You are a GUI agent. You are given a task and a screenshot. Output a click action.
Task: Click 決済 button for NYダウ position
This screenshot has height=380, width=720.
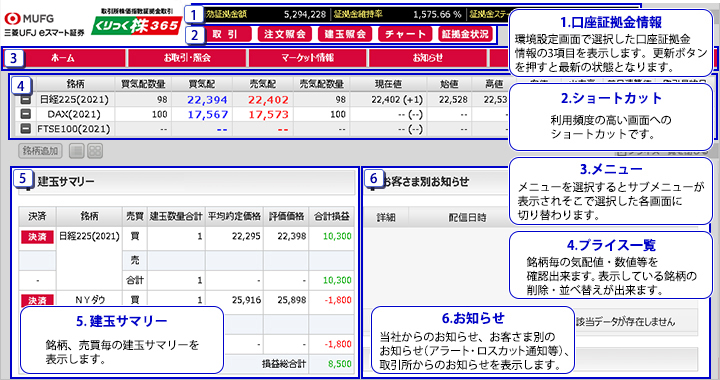pos(37,300)
